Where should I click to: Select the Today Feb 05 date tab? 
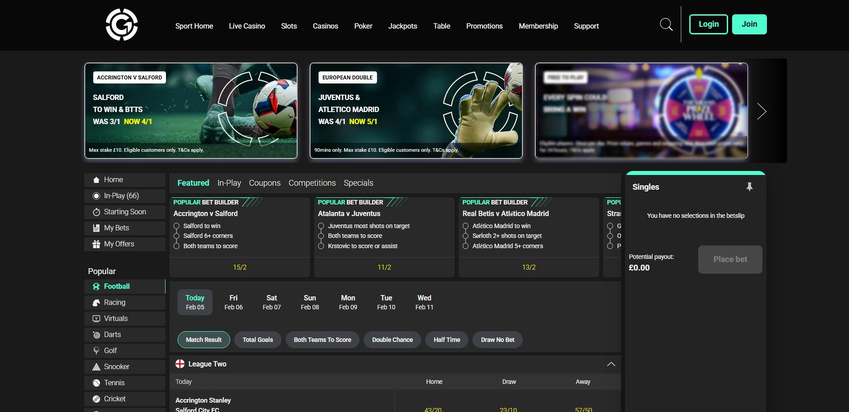195,302
